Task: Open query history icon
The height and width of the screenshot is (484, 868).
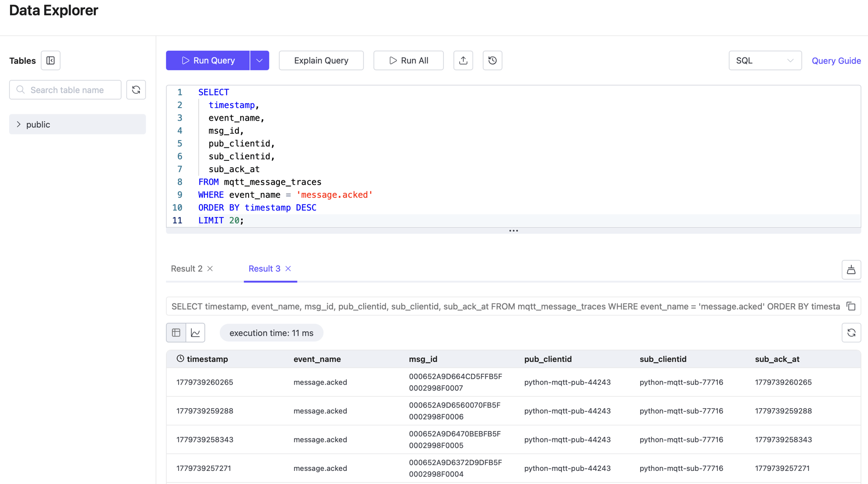Action: [x=492, y=61]
